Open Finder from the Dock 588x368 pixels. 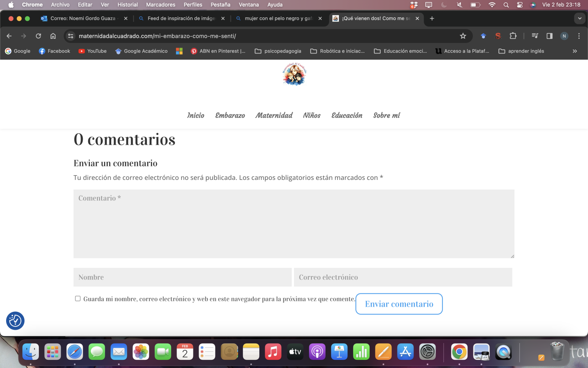(x=31, y=352)
